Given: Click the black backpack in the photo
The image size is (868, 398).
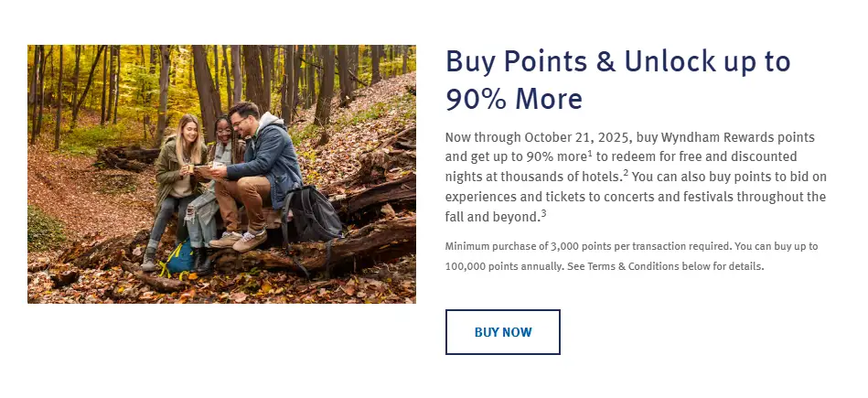Looking at the screenshot, I should pyautogui.click(x=316, y=215).
